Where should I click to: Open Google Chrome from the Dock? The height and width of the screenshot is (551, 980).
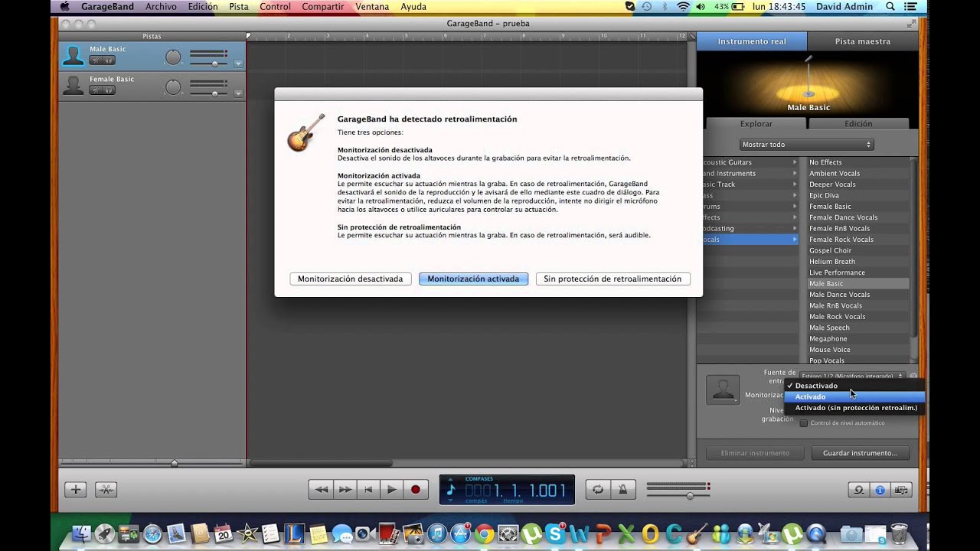(484, 533)
